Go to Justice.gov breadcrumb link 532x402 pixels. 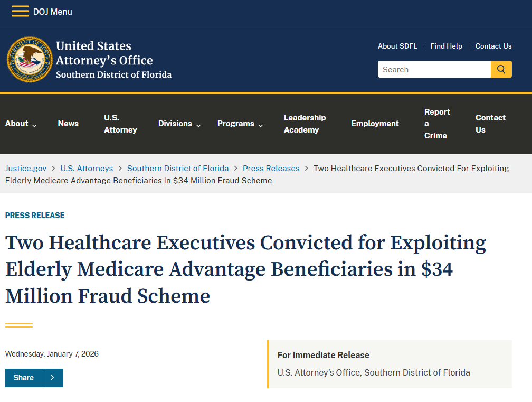pos(26,169)
